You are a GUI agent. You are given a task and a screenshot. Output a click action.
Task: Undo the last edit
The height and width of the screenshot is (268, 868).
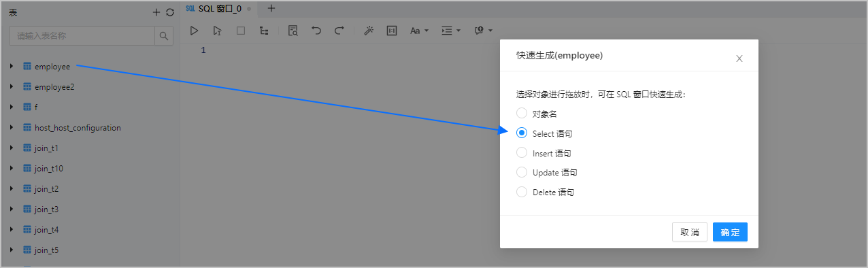pyautogui.click(x=316, y=31)
